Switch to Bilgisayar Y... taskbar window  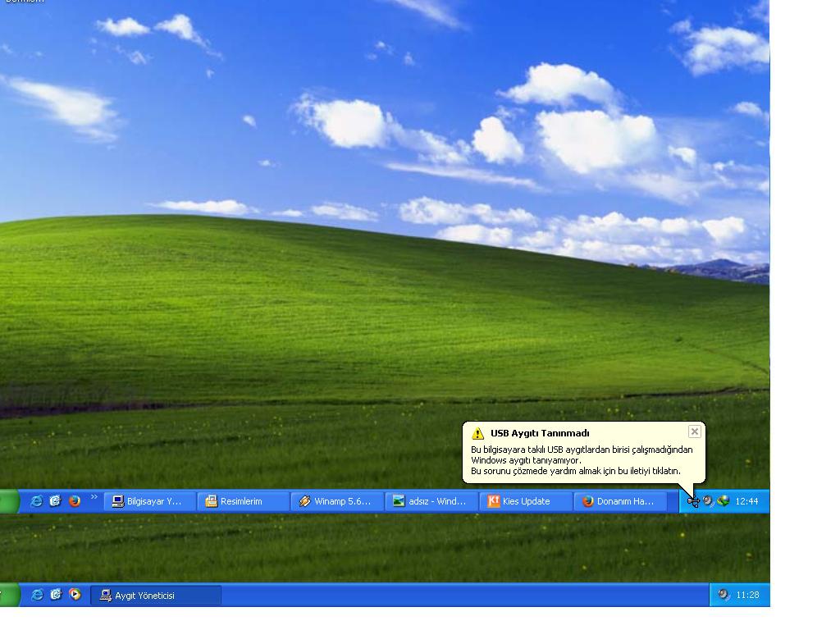[x=149, y=501]
